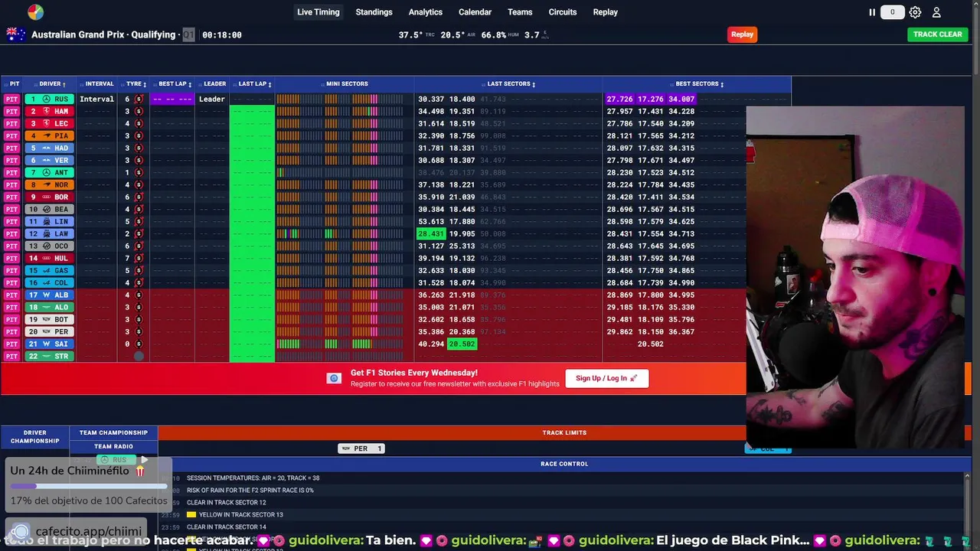Viewport: 980px width, 551px height.
Task: Sort table by LAST LAP column
Action: click(254, 84)
